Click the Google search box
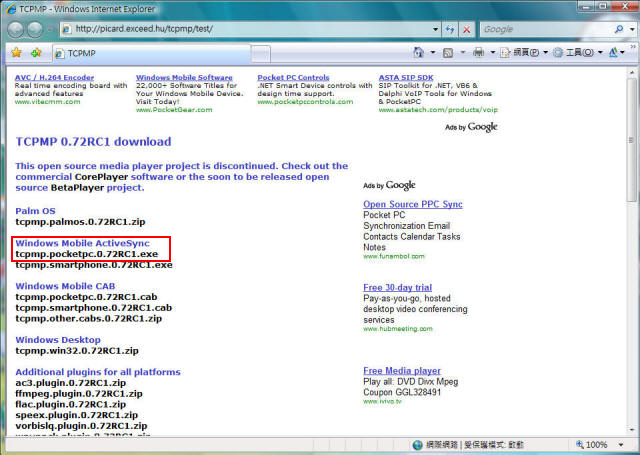The image size is (640, 455). click(x=547, y=29)
